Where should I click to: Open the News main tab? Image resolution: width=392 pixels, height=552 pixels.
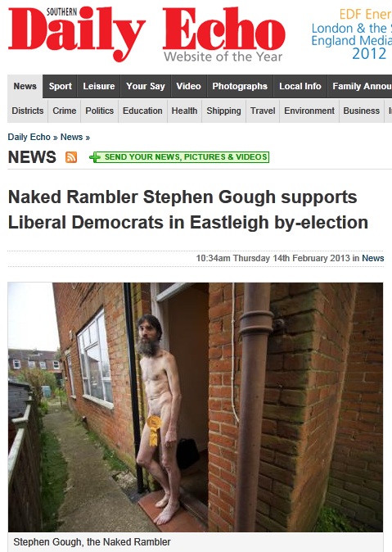(x=25, y=86)
